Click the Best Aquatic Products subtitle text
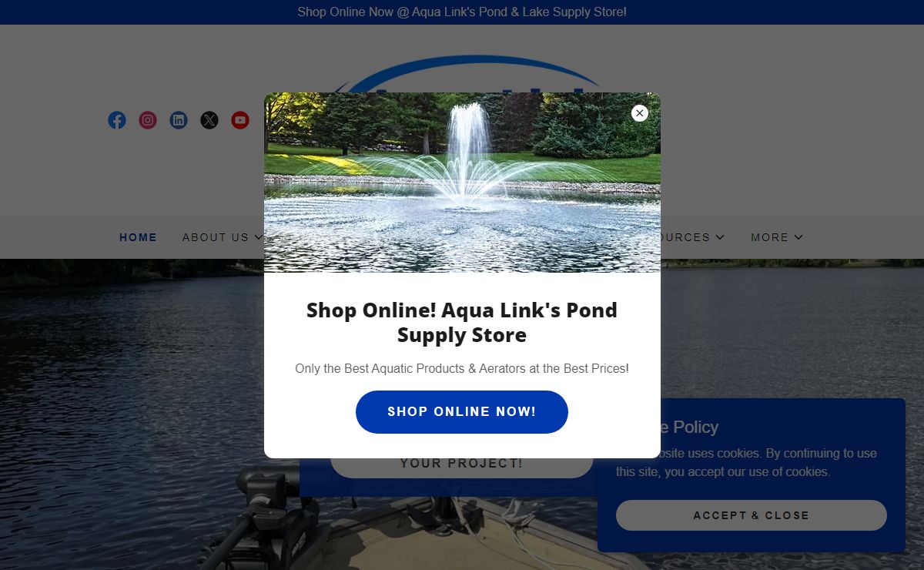This screenshot has width=924, height=570. 462,369
